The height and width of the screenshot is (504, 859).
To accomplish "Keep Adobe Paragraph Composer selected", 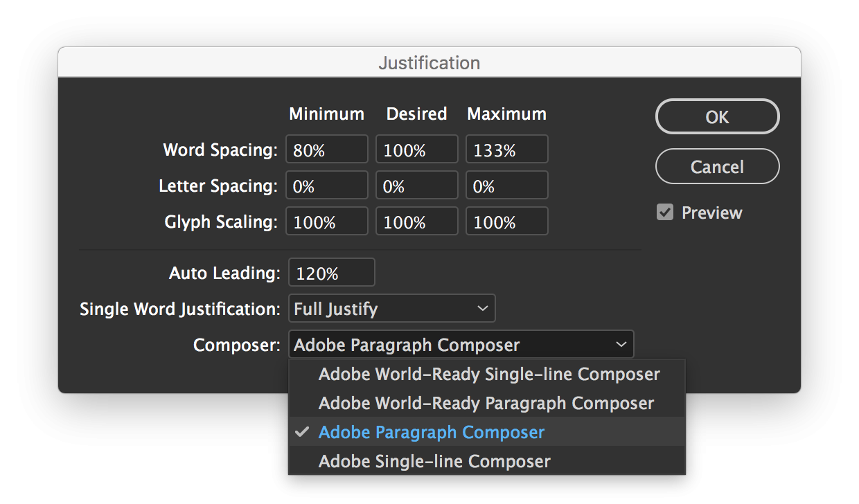I will (431, 432).
